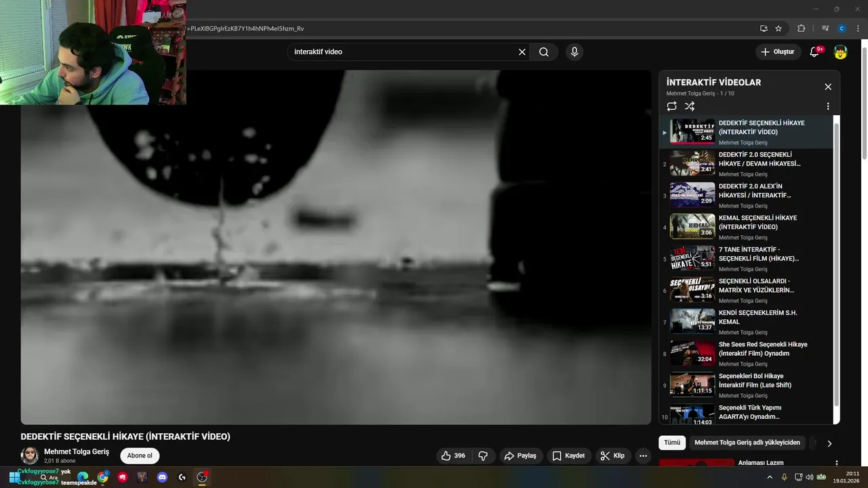Select 7 TANE İNTERAKTİF SEÇENEKLİ FİLM video
The width and height of the screenshot is (868, 488).
point(746,259)
